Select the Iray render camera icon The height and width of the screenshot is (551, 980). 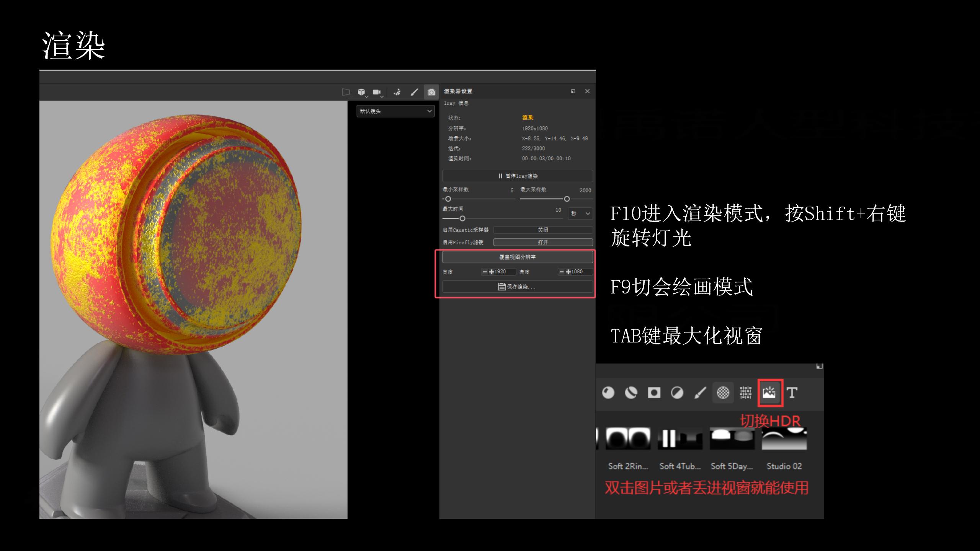431,92
